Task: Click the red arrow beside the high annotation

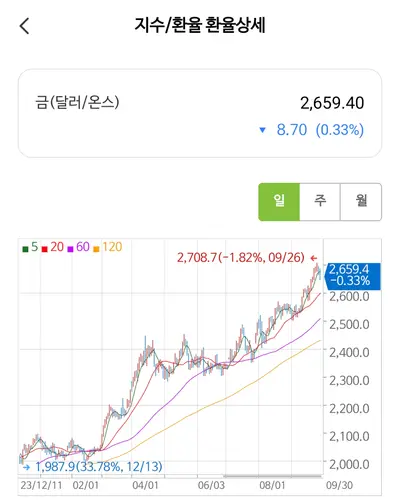Action: pyautogui.click(x=314, y=258)
